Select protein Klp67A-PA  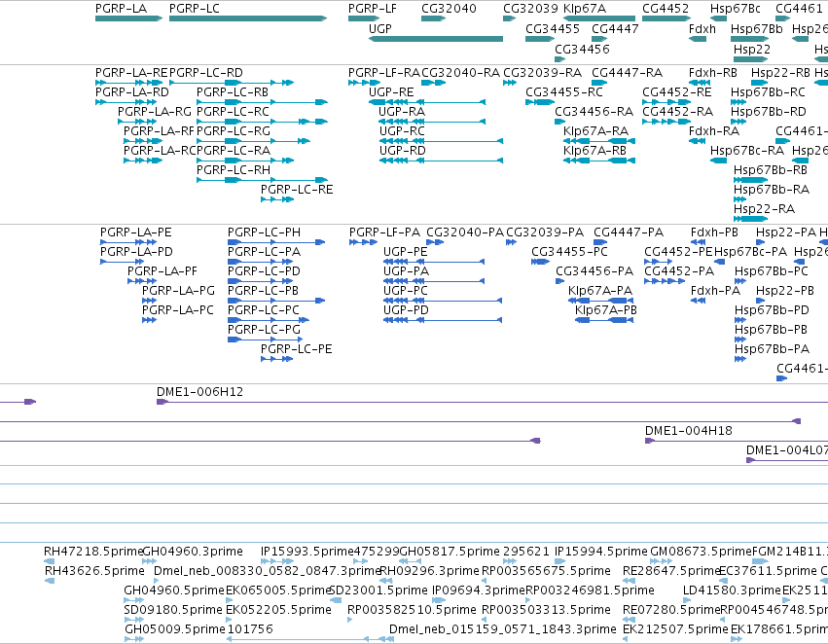(600, 291)
